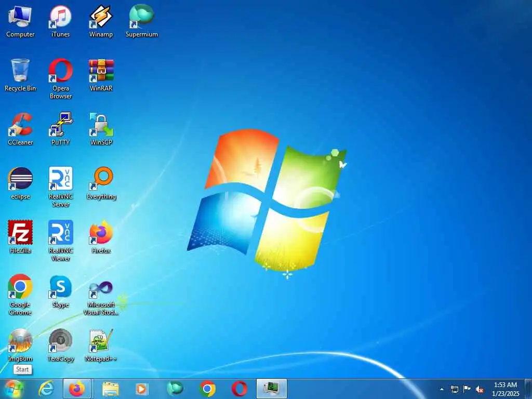Select the Notepad++ desktop shortcut
532x399 pixels.
coord(101,345)
